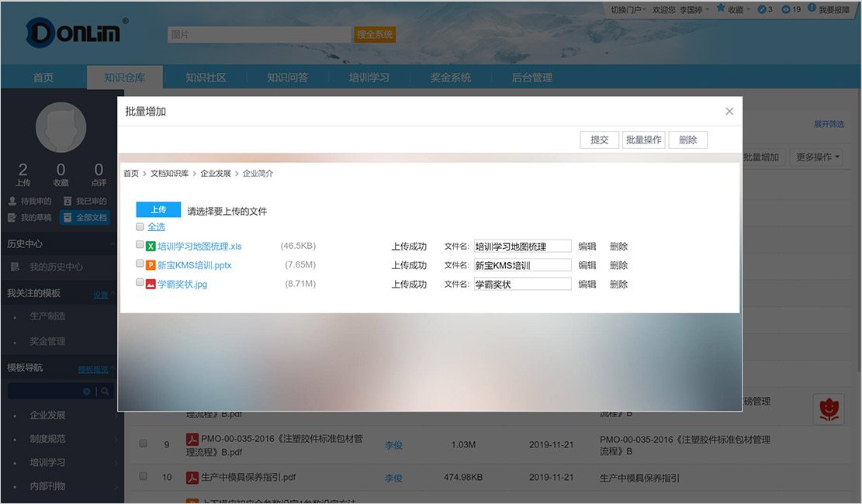Viewport: 862px width, 504px height.
Task: Click the Excel icon for 培训学习地图梳理.xls
Action: pos(151,247)
